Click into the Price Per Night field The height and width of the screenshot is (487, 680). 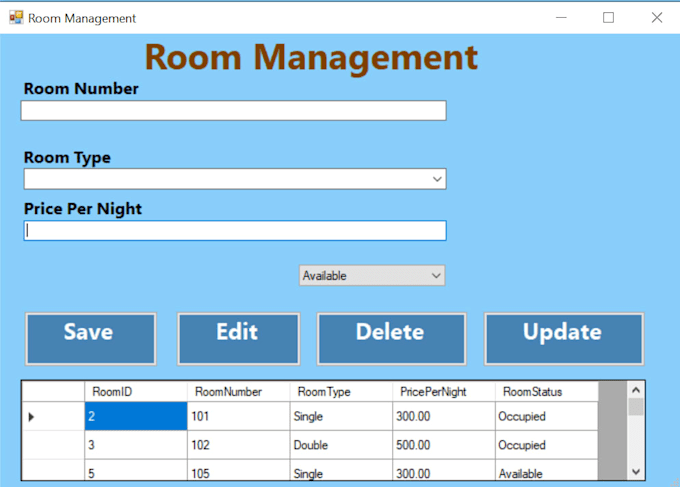(235, 230)
